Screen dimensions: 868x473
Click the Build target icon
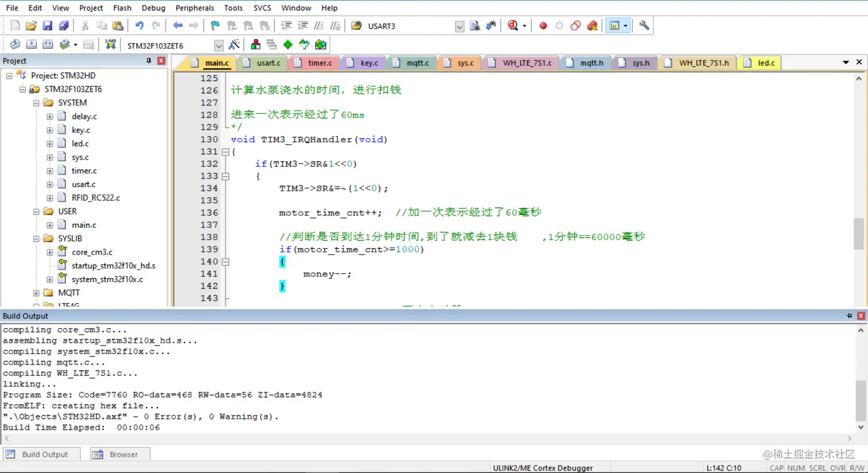(x=32, y=45)
